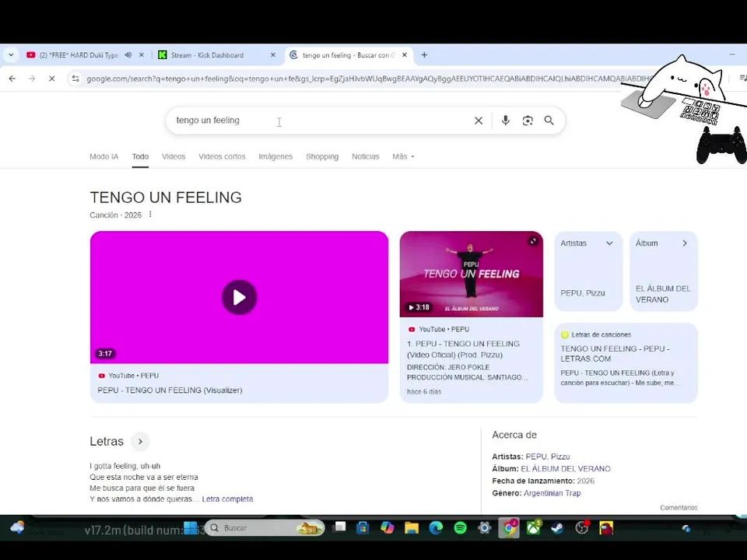The image size is (747, 560).
Task: Open the Noticias tab
Action: [x=366, y=156]
